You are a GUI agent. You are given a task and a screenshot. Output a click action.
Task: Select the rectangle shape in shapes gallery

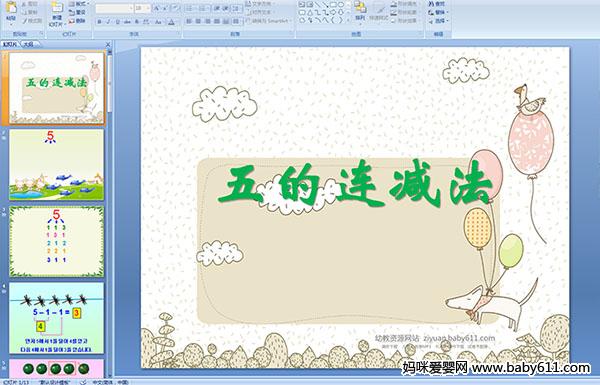pos(333,4)
